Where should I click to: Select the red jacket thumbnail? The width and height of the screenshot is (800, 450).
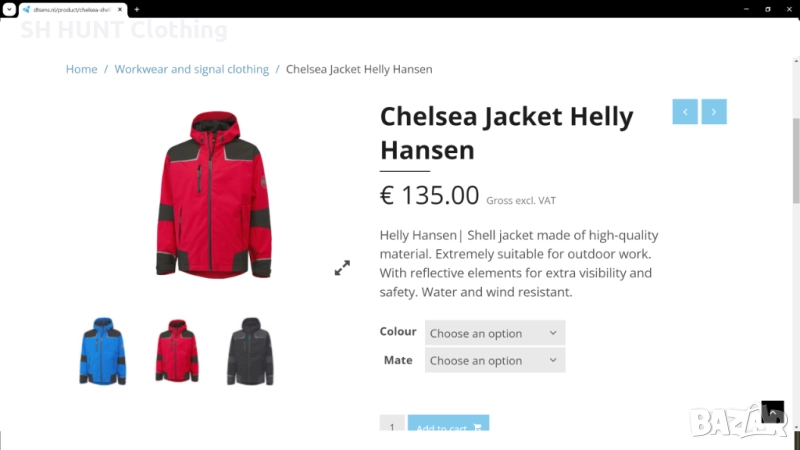[x=177, y=351]
